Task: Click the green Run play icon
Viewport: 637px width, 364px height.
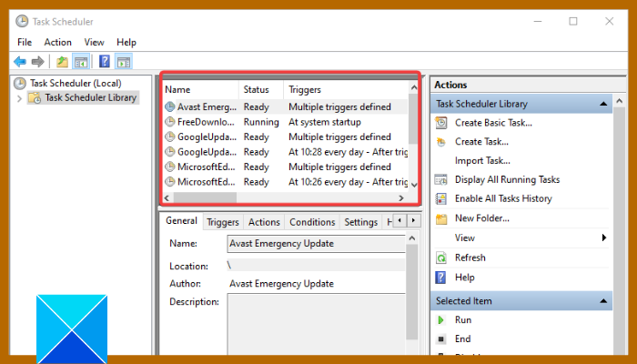Action: [440, 320]
